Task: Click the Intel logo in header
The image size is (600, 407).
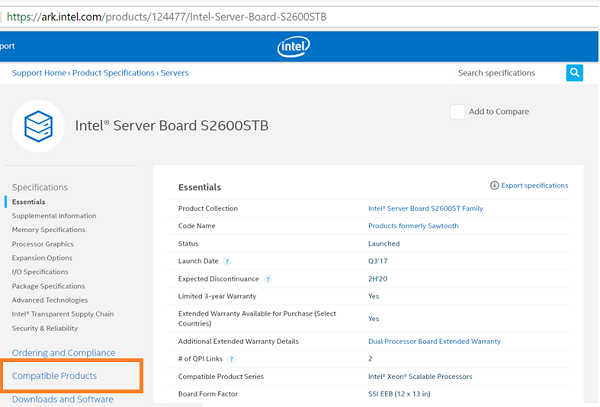Action: (x=291, y=46)
